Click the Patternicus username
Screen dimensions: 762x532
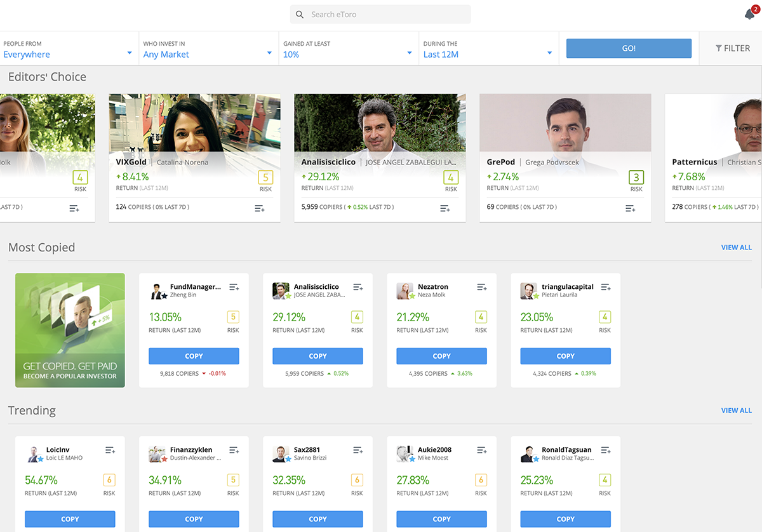pyautogui.click(x=695, y=162)
